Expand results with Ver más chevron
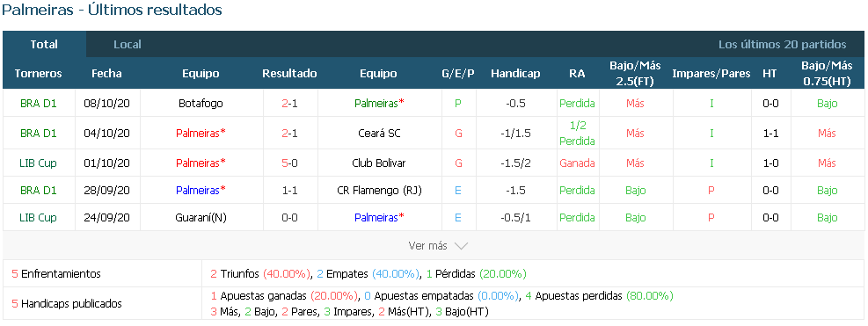Viewport: 868px width, 326px height. click(x=439, y=245)
